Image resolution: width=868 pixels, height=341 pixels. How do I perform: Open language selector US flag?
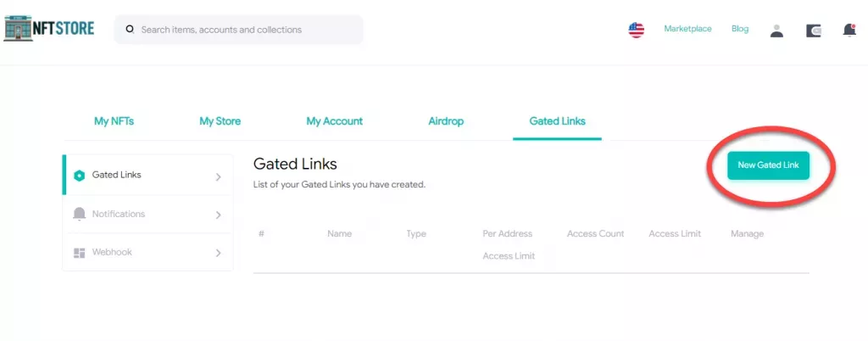pos(636,30)
